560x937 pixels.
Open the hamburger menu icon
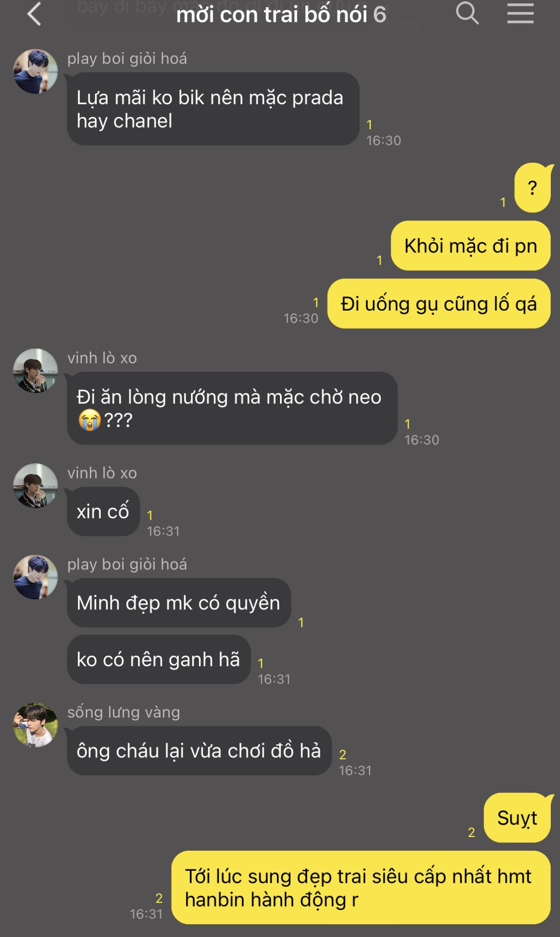(520, 13)
